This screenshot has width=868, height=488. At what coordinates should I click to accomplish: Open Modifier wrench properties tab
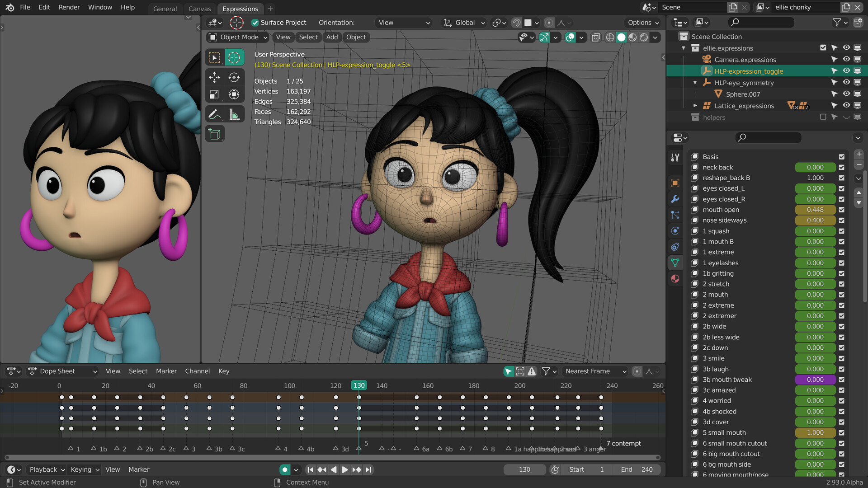coord(675,199)
